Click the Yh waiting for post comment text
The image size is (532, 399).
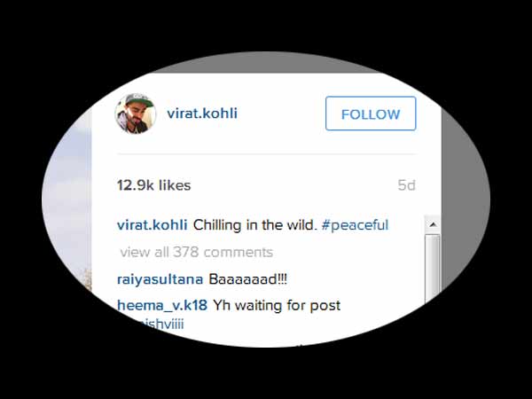tap(277, 306)
